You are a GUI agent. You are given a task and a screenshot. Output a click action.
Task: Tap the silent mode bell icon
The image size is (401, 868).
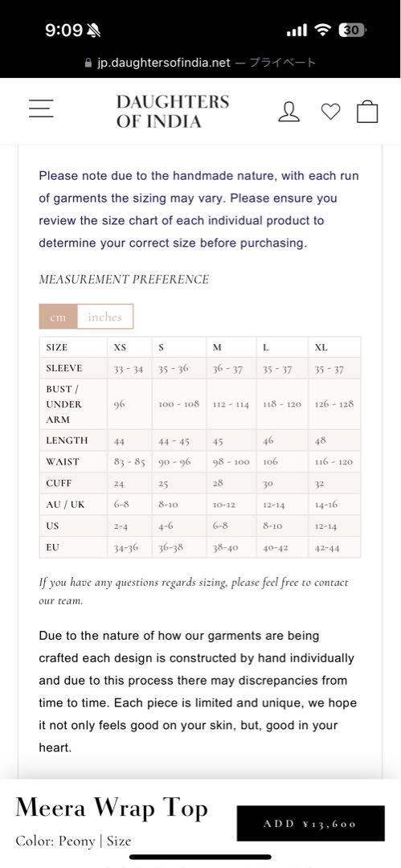tap(93, 31)
